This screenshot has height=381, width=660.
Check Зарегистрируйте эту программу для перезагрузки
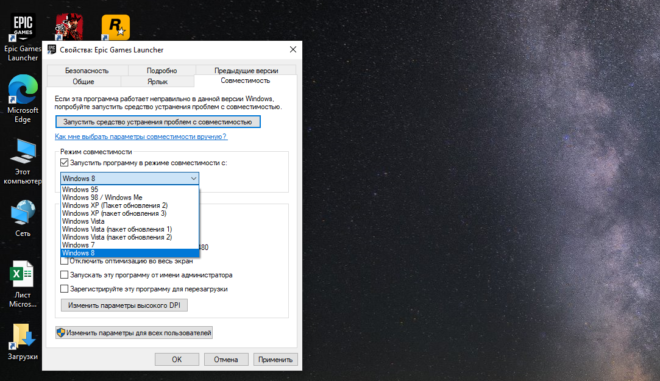(64, 289)
